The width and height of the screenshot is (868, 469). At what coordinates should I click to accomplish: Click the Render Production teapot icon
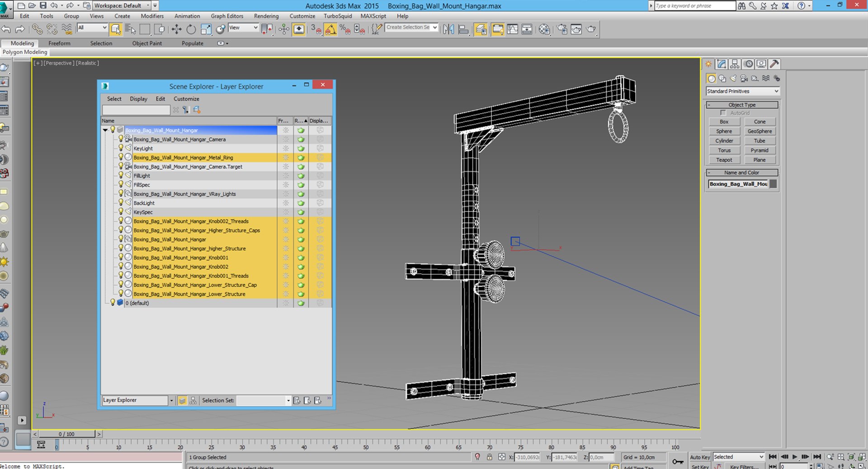click(x=591, y=29)
